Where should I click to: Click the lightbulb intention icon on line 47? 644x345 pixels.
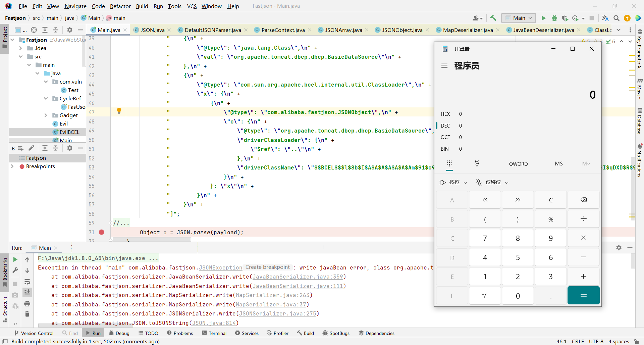[x=119, y=111]
